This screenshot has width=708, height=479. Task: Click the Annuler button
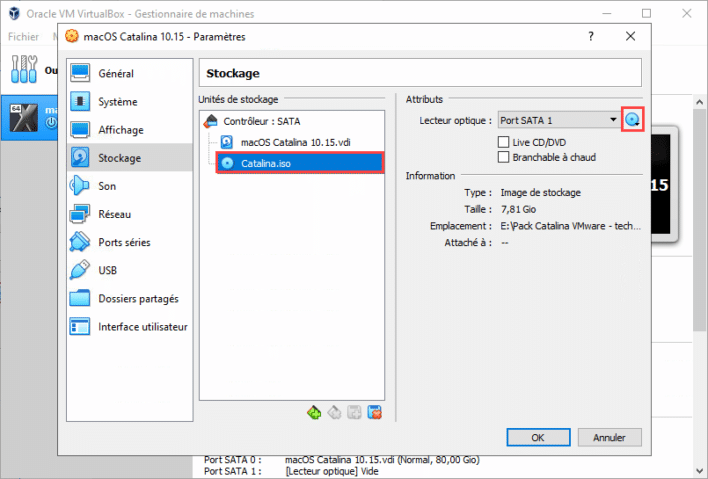[x=610, y=437]
